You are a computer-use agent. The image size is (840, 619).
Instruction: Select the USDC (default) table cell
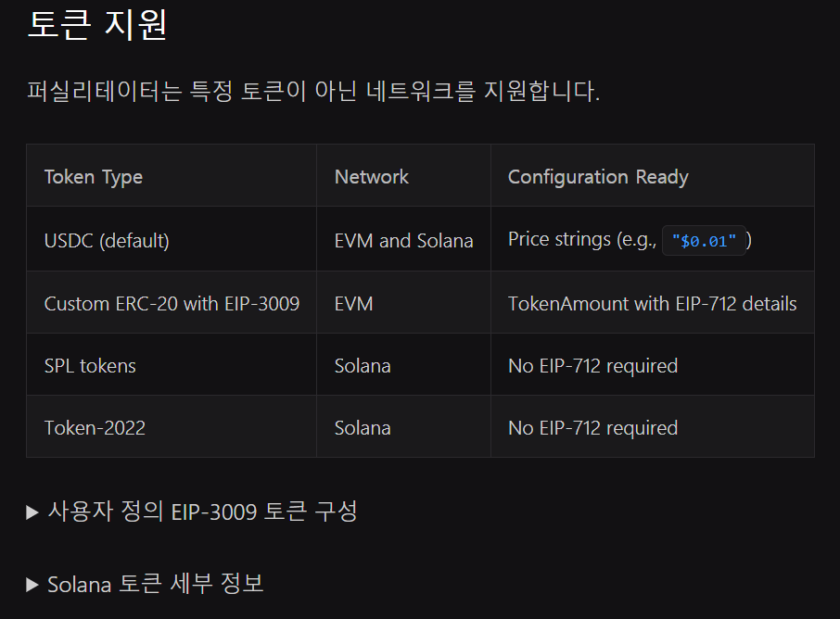[107, 241]
